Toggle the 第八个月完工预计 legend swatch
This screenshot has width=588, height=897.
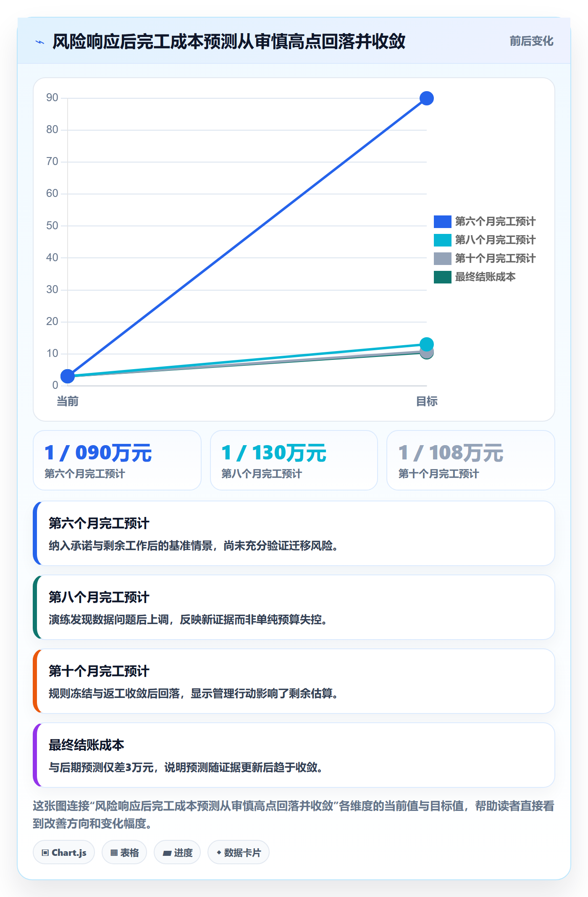coord(442,240)
